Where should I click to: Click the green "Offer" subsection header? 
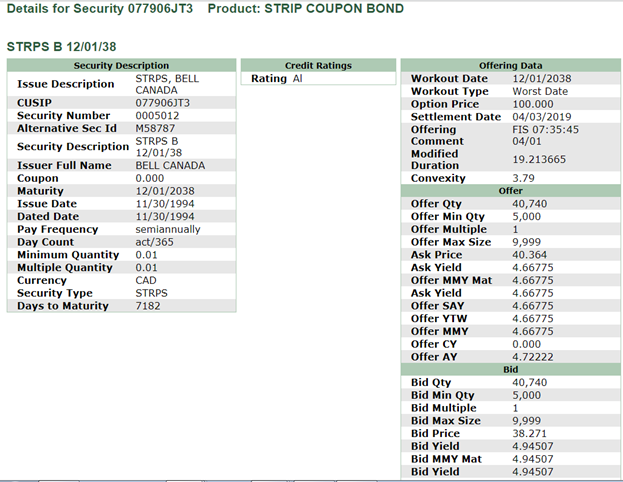(x=511, y=191)
